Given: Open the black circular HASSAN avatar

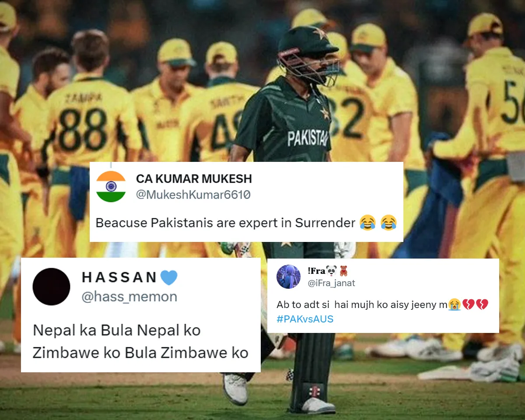Looking at the screenshot, I should point(51,287).
